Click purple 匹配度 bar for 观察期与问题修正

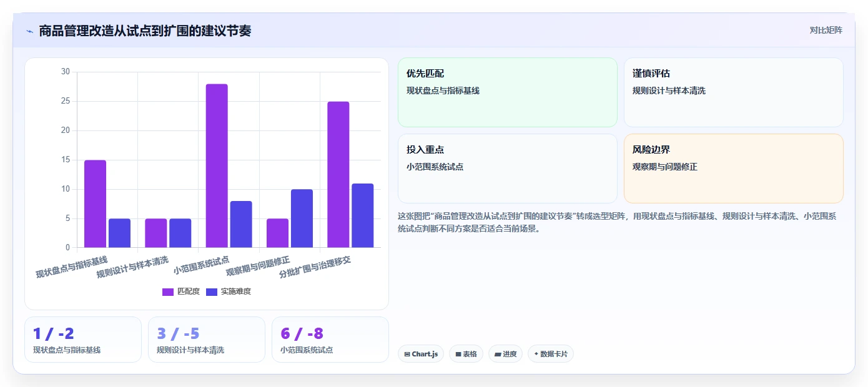pyautogui.click(x=277, y=233)
